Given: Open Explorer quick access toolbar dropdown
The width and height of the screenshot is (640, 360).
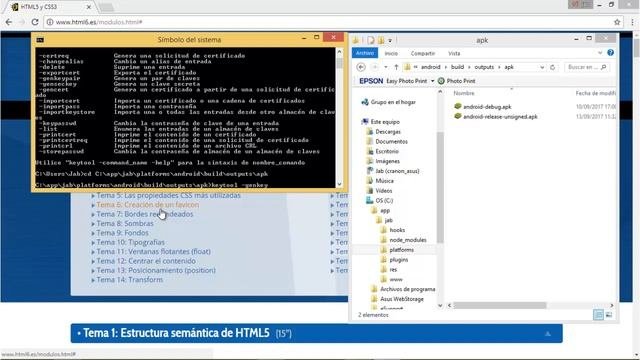Looking at the screenshot, I should click(x=390, y=40).
